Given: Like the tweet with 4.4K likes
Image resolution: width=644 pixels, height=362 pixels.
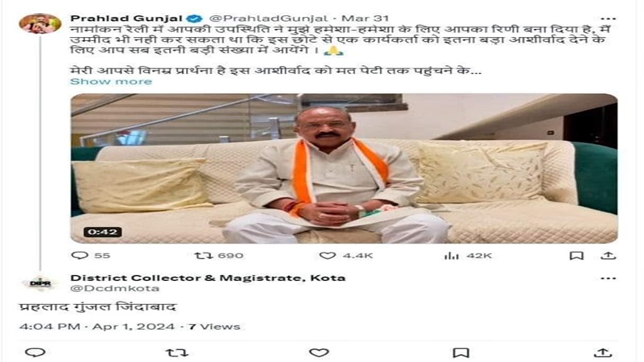Looking at the screenshot, I should click(346, 255).
